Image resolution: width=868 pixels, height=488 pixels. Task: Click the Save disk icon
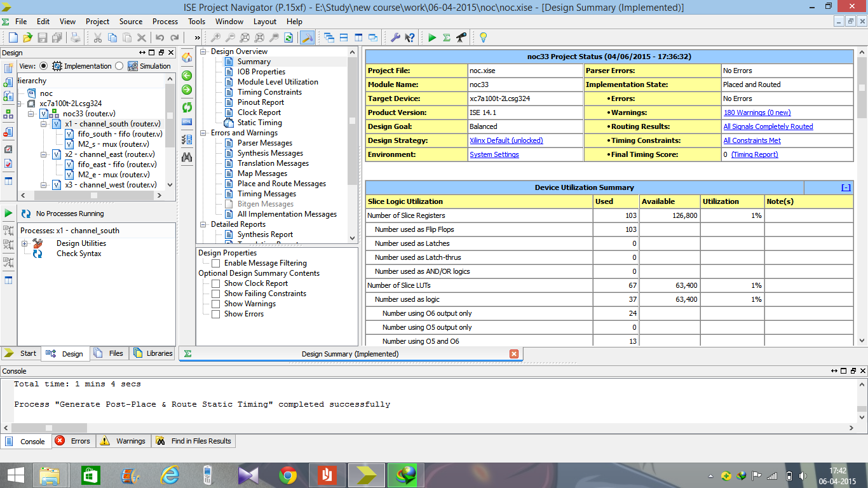(43, 37)
